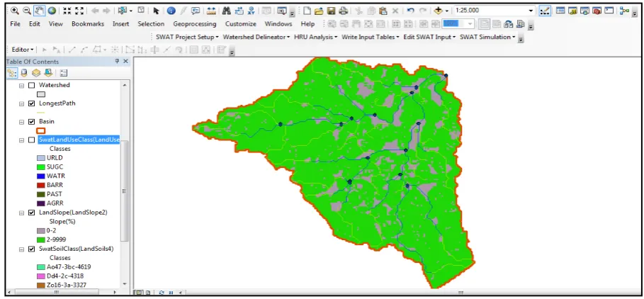
Task: Open the ArcToolbox red toolbox icon
Action: click(x=597, y=11)
